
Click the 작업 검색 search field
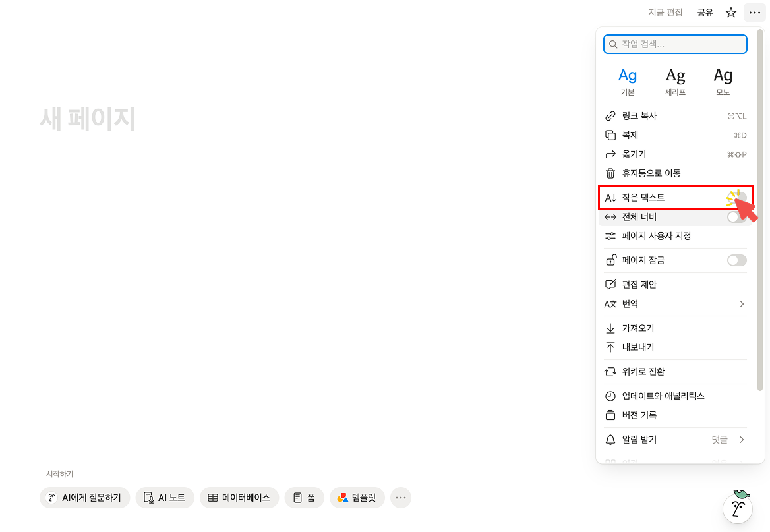[x=675, y=44]
